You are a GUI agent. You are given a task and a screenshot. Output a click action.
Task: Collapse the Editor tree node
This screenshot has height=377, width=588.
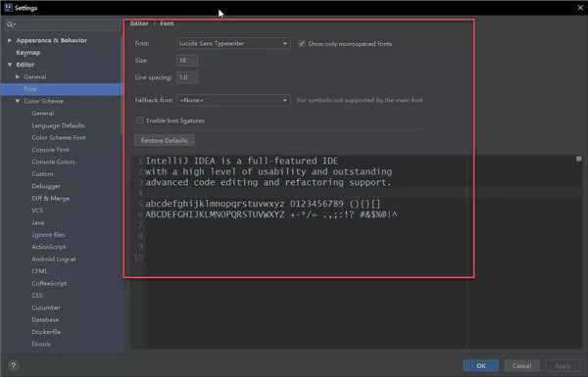coord(10,65)
